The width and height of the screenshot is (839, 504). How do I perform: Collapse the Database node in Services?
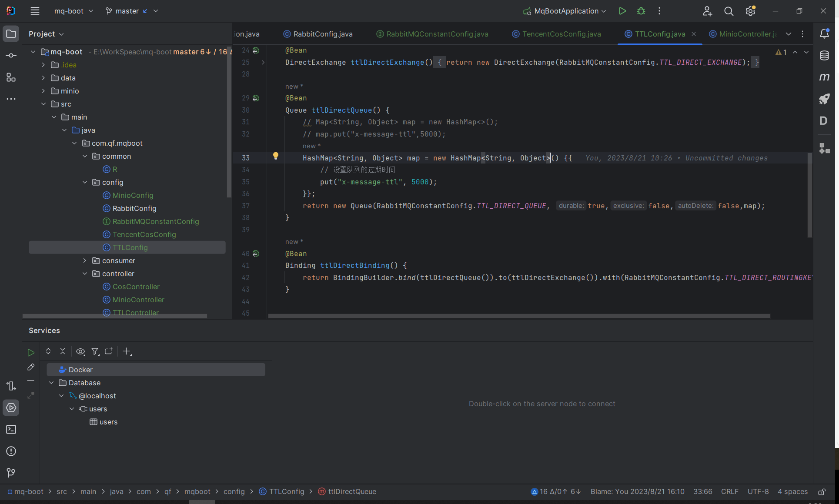[51, 383]
